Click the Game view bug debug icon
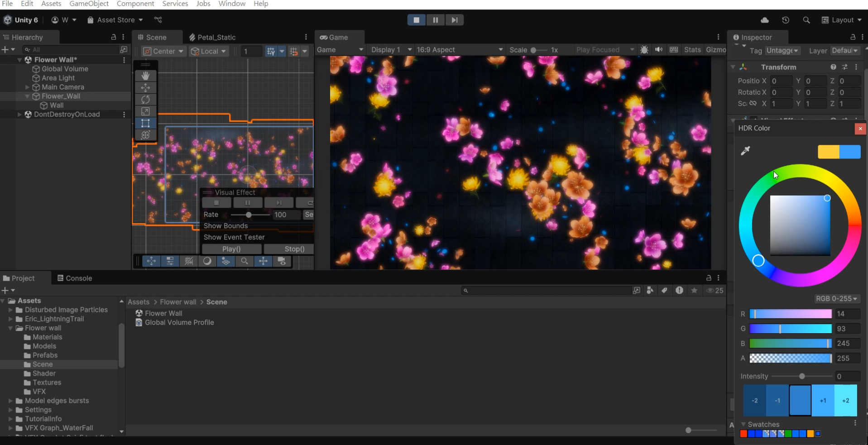The height and width of the screenshot is (445, 868). coord(644,50)
